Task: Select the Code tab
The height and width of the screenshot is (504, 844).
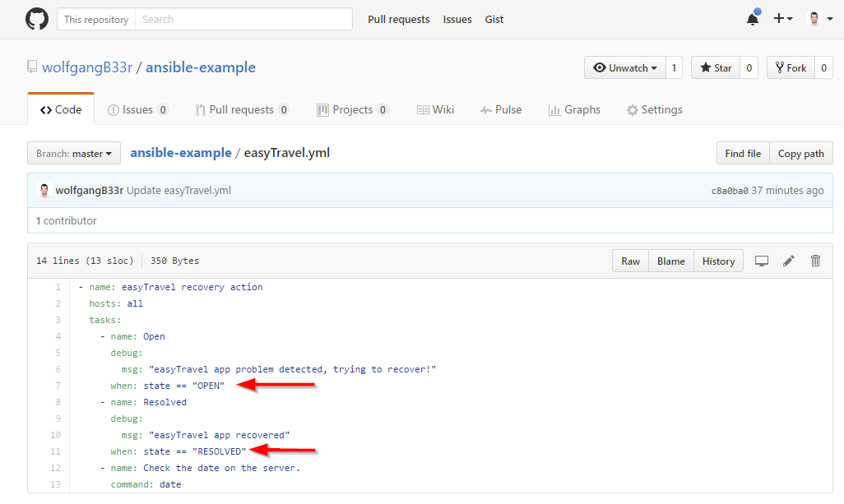Action: coord(61,109)
